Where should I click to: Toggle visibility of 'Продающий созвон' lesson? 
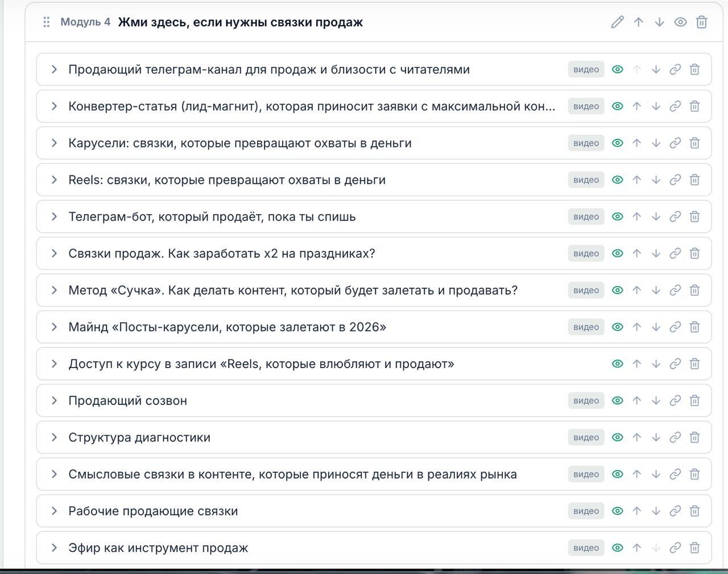pyautogui.click(x=618, y=400)
